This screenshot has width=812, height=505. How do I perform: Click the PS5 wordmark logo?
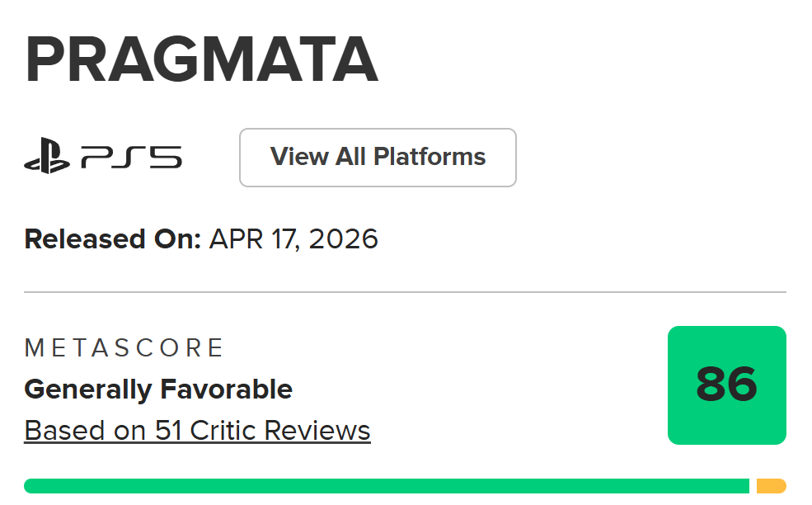(x=132, y=157)
